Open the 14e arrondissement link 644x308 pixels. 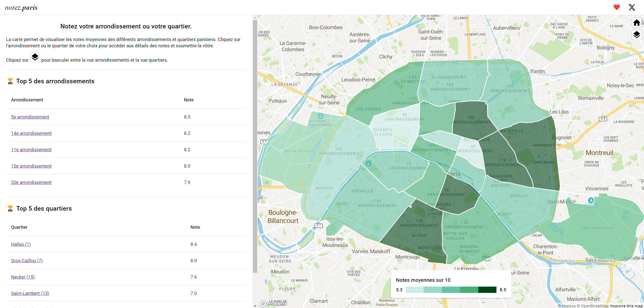click(x=31, y=133)
